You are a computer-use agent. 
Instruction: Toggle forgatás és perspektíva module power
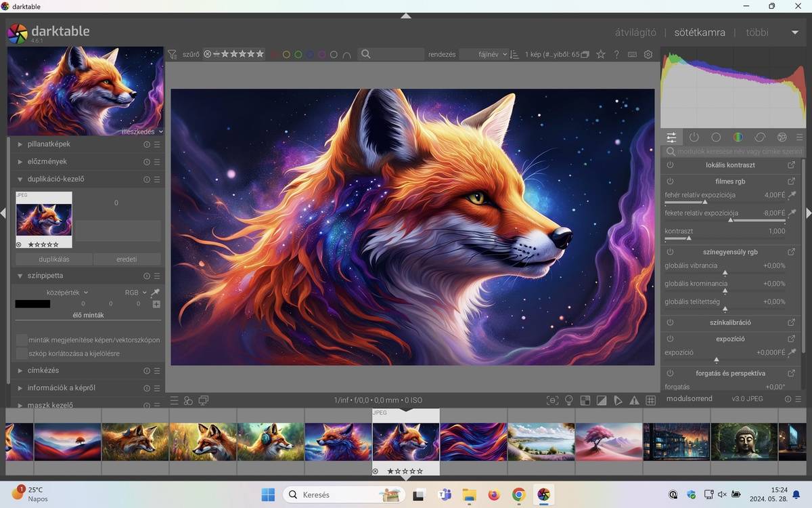(x=670, y=373)
